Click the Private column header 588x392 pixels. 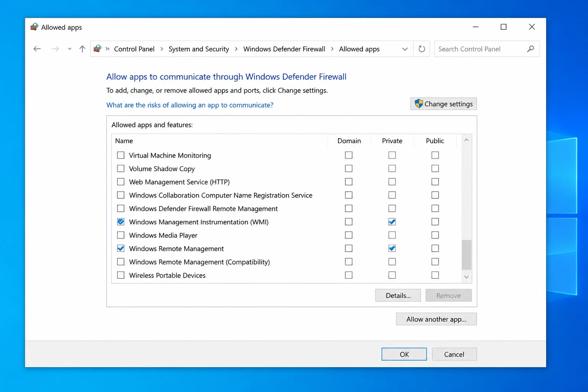click(x=392, y=141)
